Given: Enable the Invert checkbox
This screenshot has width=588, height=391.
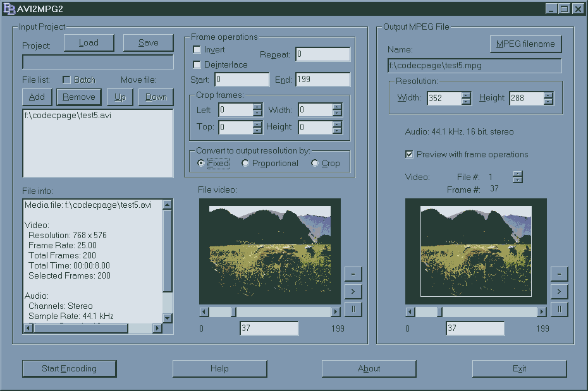Looking at the screenshot, I should tap(197, 50).
